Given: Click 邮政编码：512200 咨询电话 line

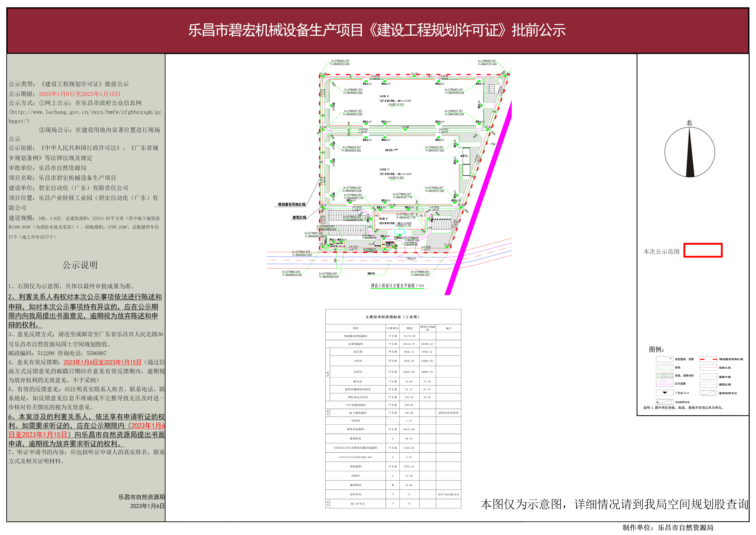Looking at the screenshot, I should 57,353.
